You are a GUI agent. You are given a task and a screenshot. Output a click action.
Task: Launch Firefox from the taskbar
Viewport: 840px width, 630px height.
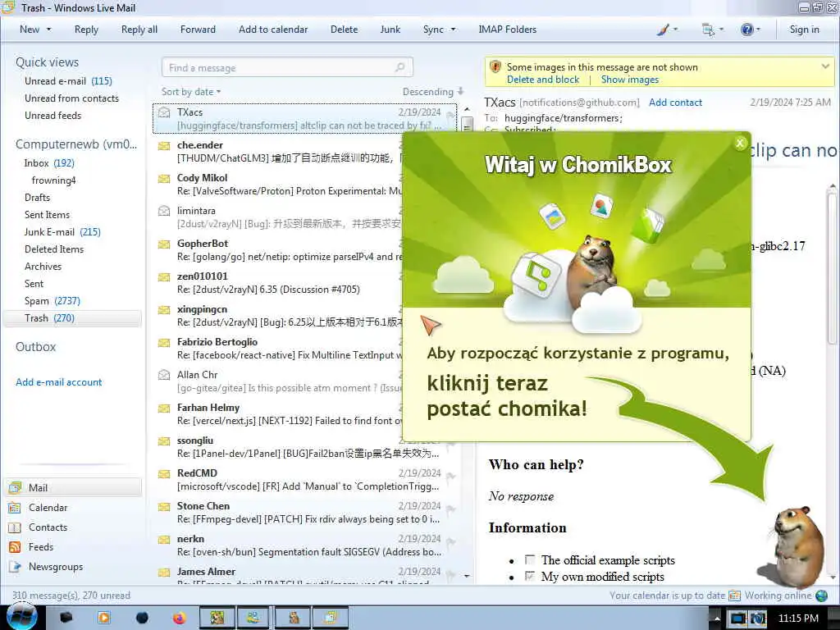179,618
